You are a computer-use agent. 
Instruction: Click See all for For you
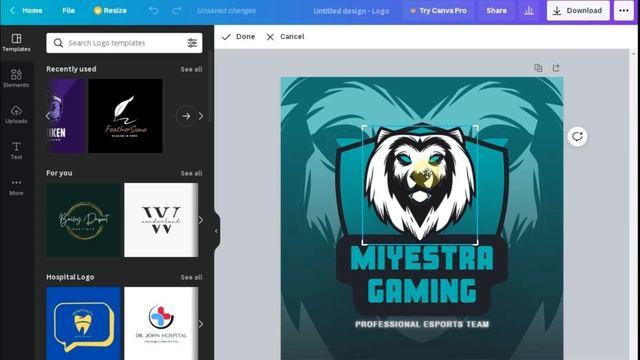tap(191, 173)
